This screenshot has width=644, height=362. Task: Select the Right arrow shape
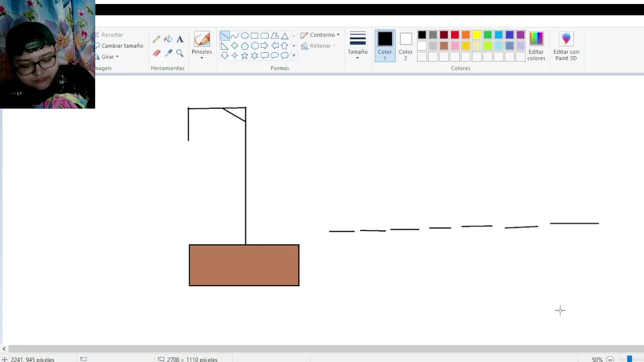point(265,46)
